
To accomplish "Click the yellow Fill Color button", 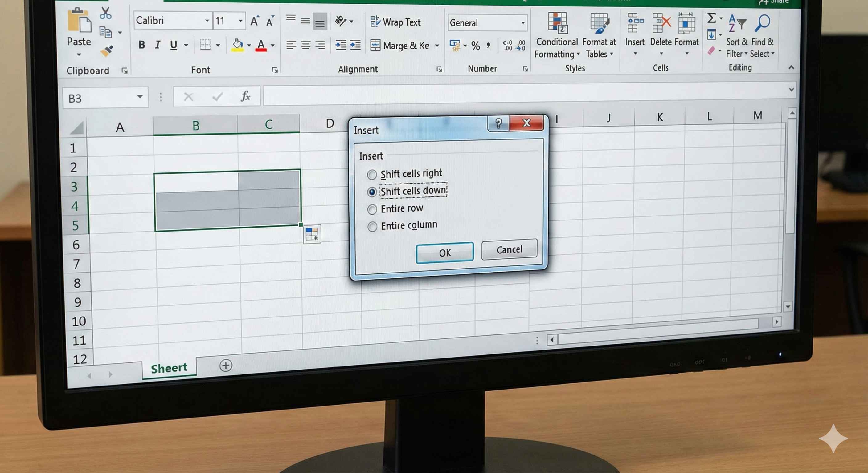I will tap(237, 45).
